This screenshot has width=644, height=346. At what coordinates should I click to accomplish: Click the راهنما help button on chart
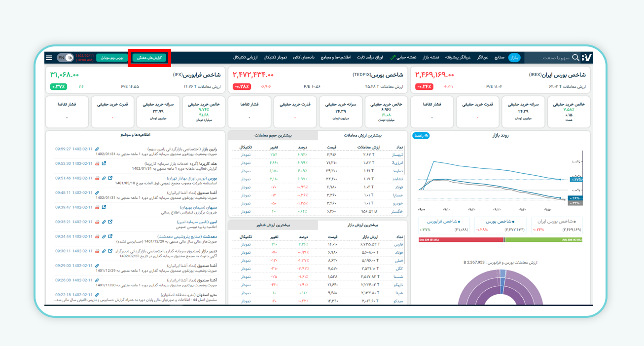coord(421,135)
